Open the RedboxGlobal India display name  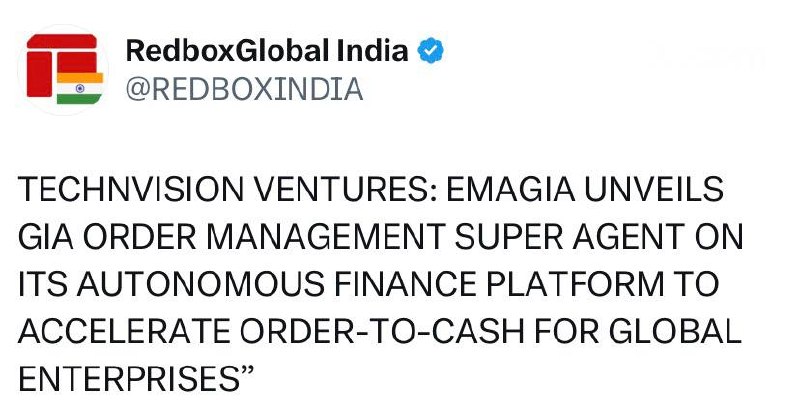[267, 52]
